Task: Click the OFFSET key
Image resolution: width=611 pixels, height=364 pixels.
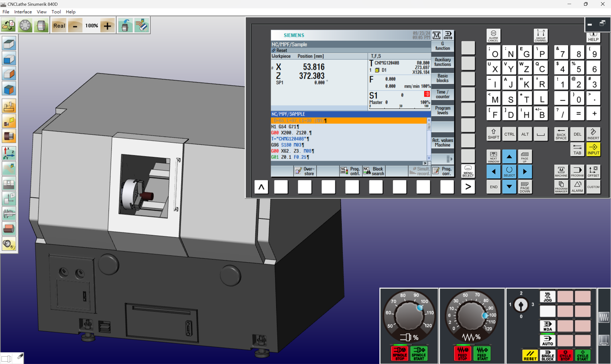Action: coord(593,172)
